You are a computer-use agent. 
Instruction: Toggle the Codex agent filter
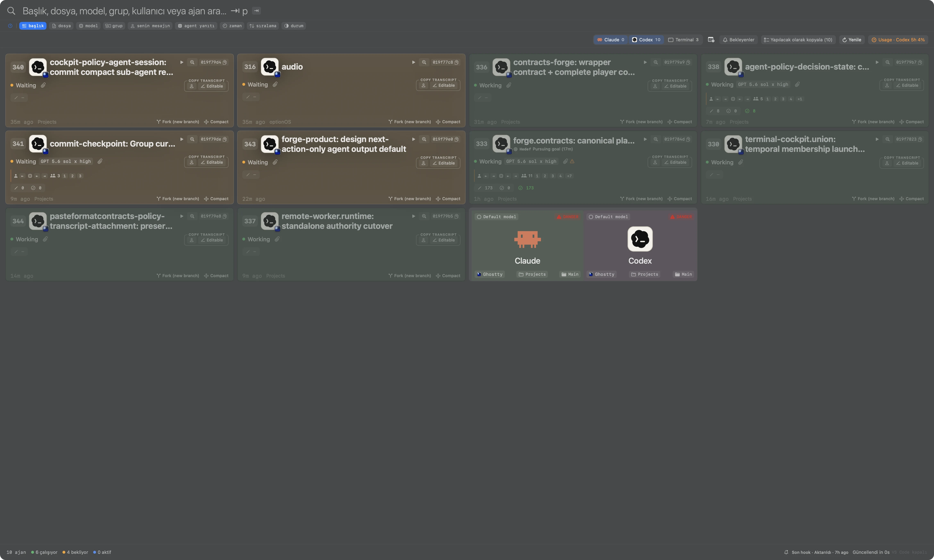(646, 40)
